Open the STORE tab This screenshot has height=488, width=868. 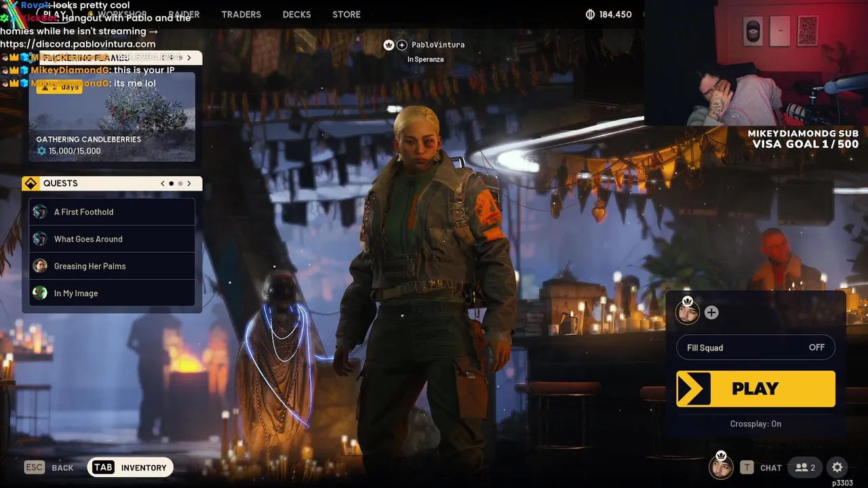click(347, 14)
